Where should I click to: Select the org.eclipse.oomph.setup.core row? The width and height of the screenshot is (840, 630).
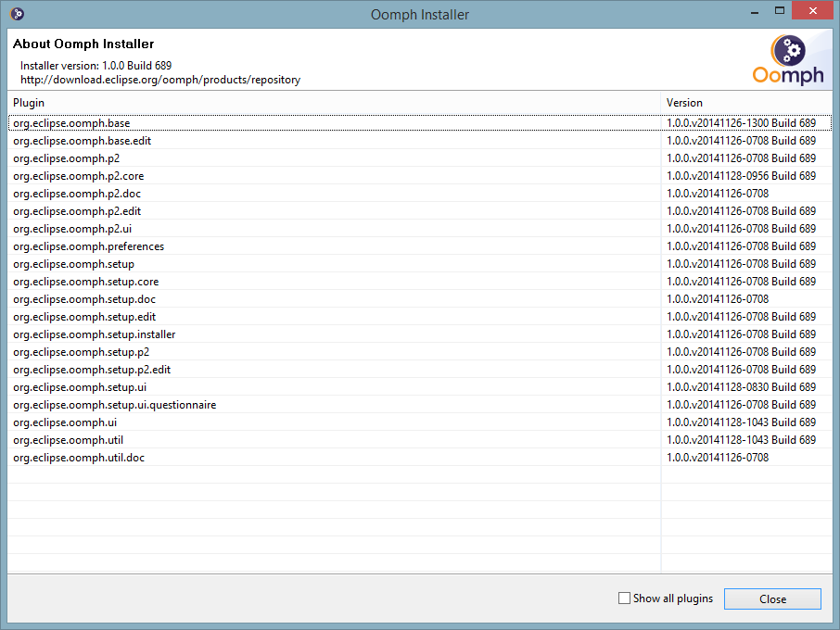click(420, 282)
